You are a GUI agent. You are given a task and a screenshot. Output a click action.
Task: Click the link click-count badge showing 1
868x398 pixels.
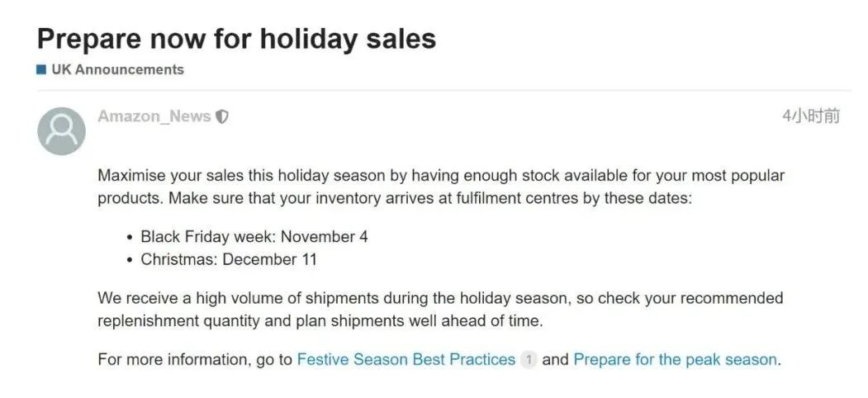[529, 360]
